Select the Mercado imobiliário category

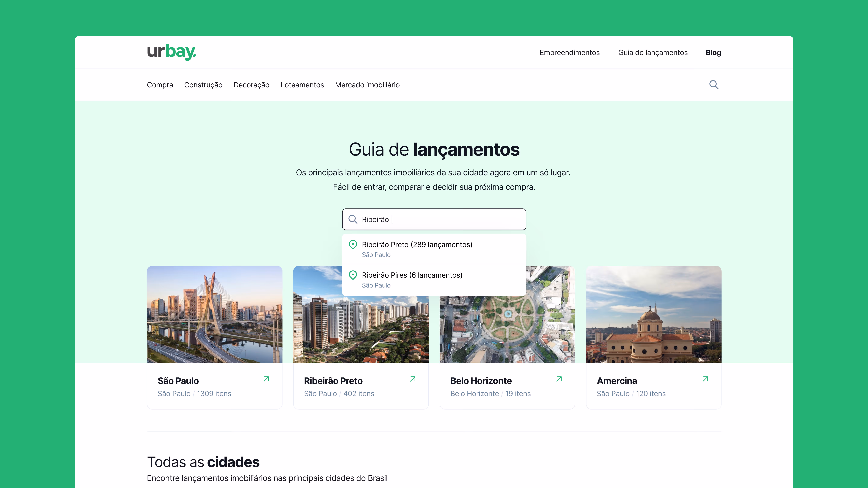click(x=367, y=85)
